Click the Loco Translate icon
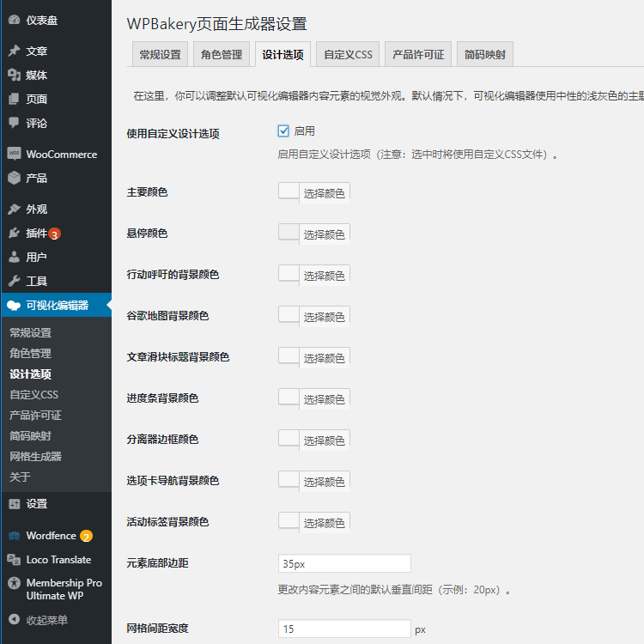Image resolution: width=644 pixels, height=644 pixels. tap(14, 559)
